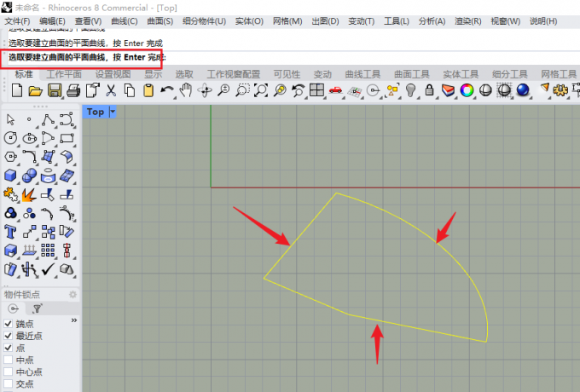Use the Boolean union spheres icon
The height and width of the screenshot is (392, 580).
click(29, 176)
